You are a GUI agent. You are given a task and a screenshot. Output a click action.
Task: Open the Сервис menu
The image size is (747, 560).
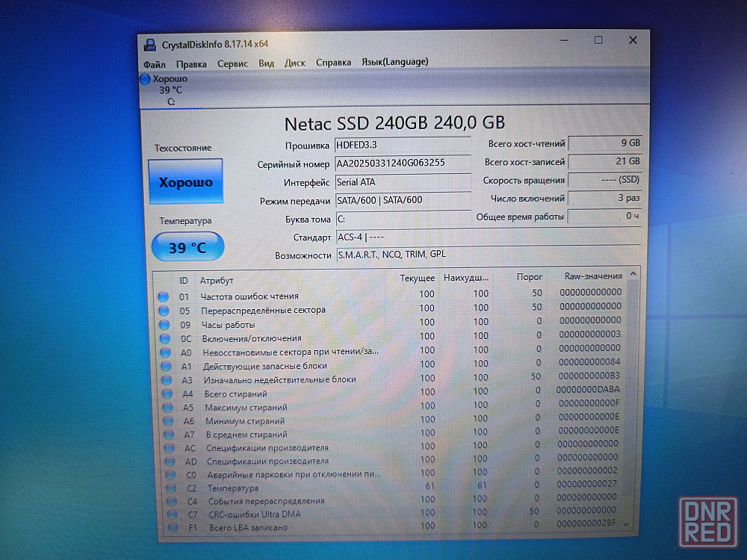pos(232,63)
